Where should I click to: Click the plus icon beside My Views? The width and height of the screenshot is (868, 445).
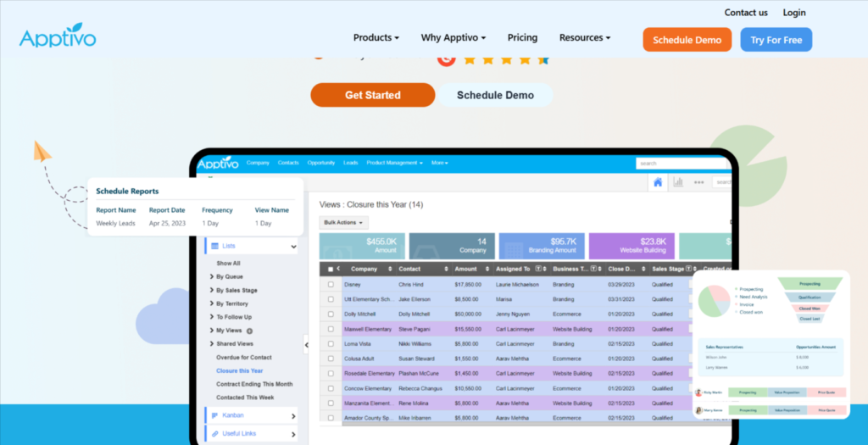[250, 331]
